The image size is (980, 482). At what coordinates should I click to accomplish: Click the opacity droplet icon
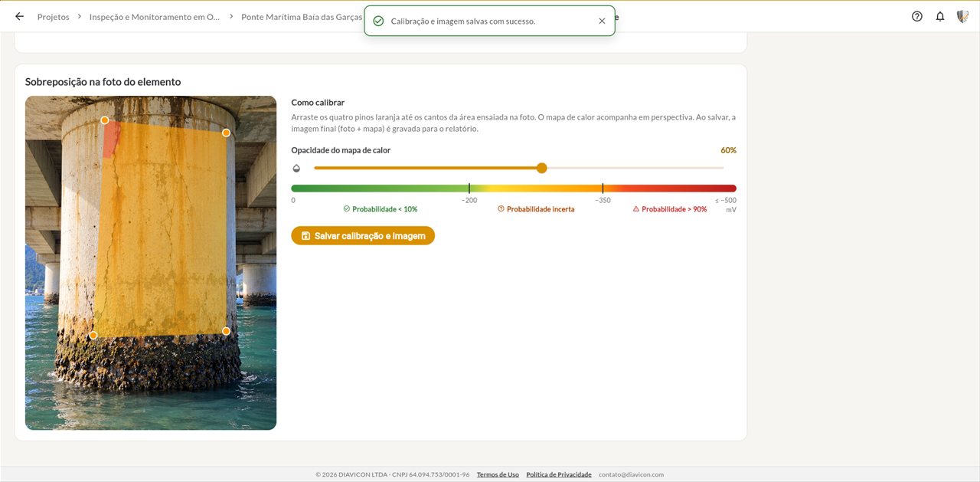click(x=297, y=168)
